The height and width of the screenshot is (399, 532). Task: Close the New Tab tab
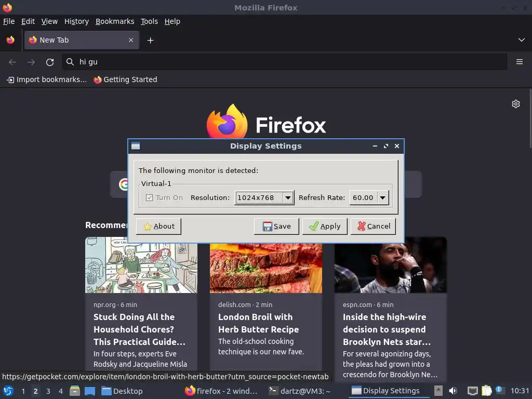(131, 40)
